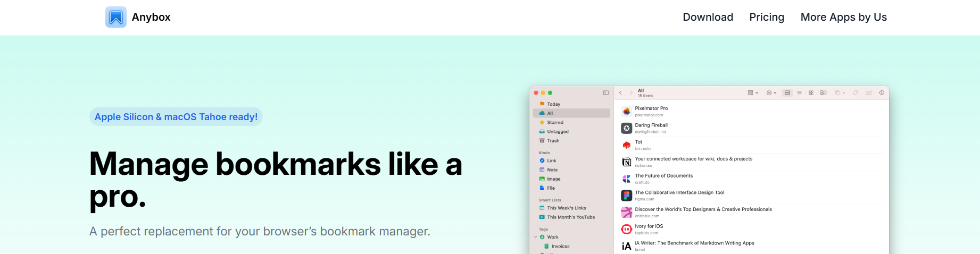The image size is (980, 254).
Task: Go to the Pricing page
Action: (767, 17)
